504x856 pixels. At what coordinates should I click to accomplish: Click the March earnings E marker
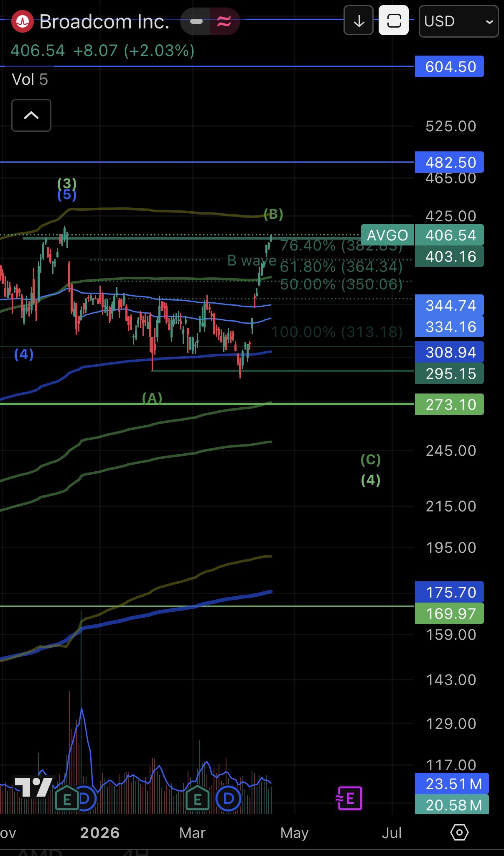coord(197,799)
